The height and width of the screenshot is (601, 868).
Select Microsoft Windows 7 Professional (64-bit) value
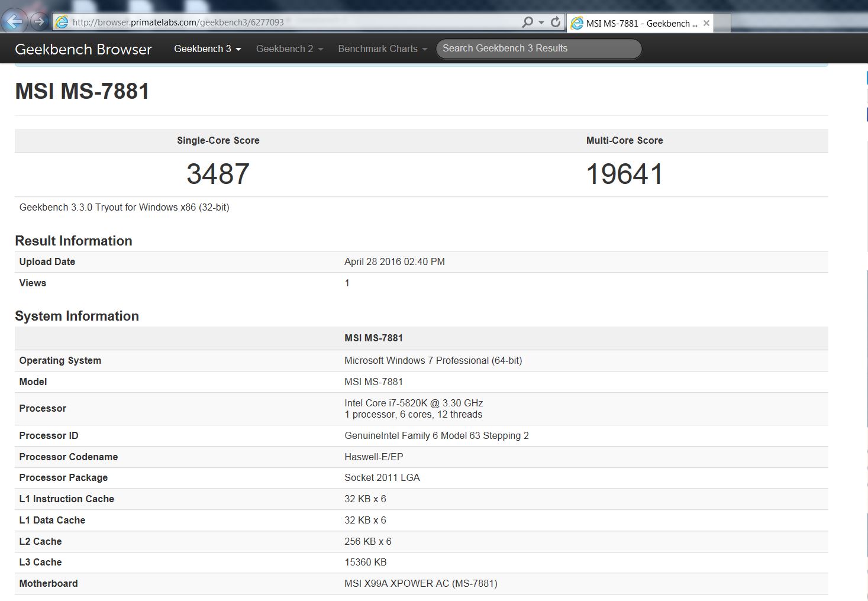tap(433, 360)
